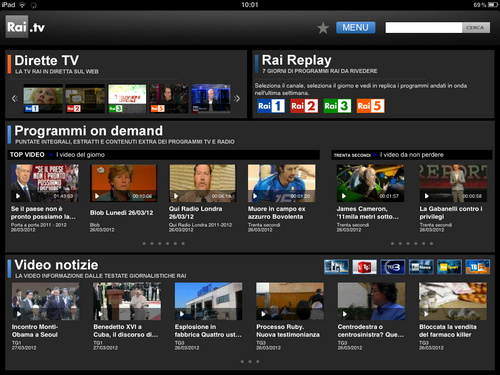The height and width of the screenshot is (375, 500).
Task: Focus the search input field
Action: point(424,28)
